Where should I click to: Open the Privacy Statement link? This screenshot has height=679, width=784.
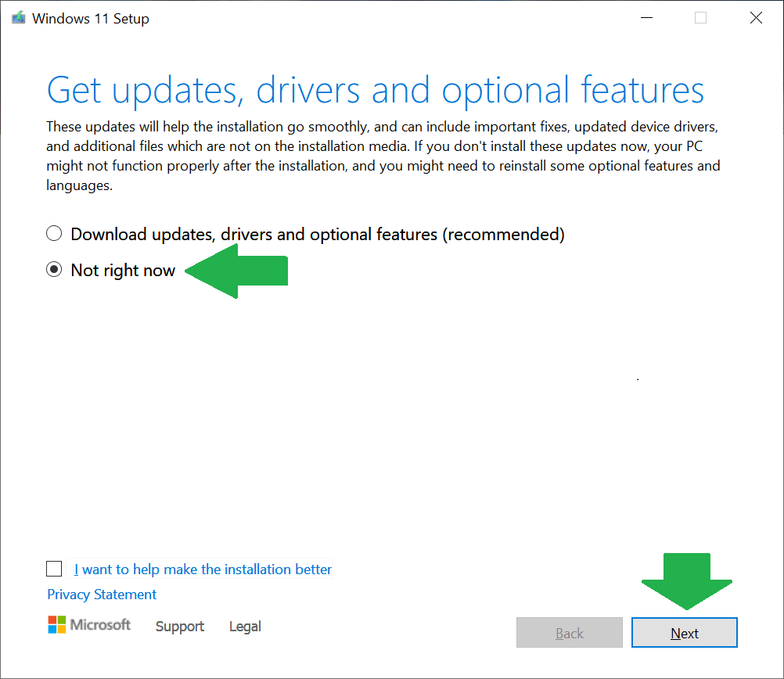(x=102, y=594)
